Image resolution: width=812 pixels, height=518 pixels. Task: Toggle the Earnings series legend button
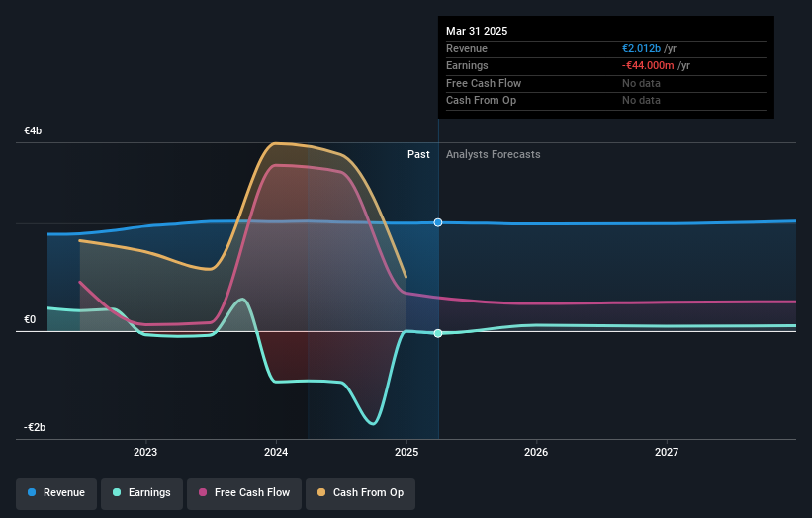coord(141,493)
